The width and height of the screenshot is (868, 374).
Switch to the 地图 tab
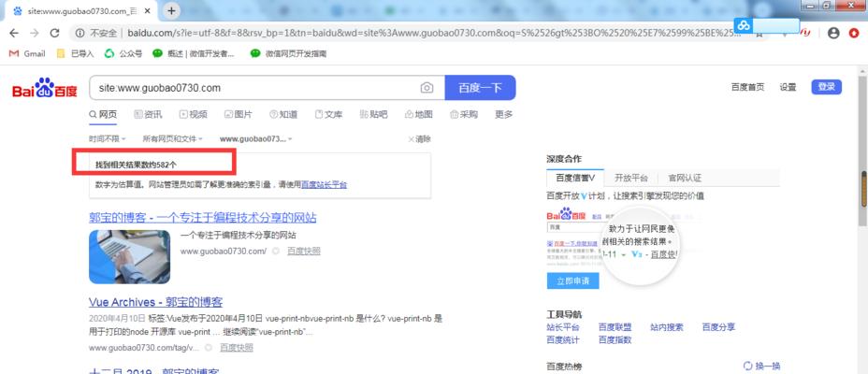(418, 114)
